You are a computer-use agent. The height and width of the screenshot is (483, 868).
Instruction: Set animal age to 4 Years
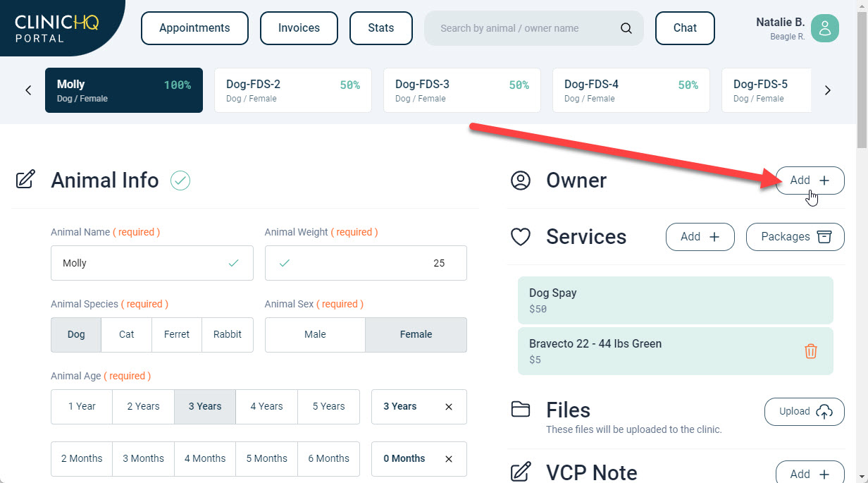pos(266,407)
